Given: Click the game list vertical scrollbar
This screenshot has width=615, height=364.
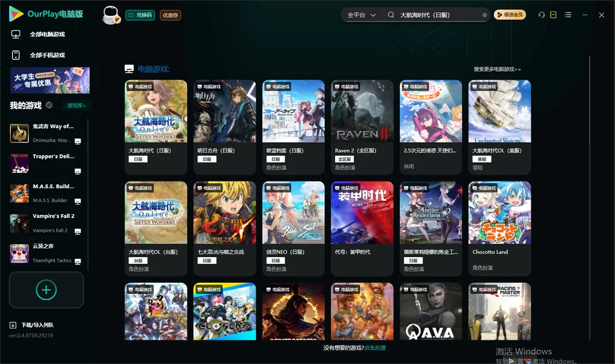Looking at the screenshot, I should pyautogui.click(x=590, y=198).
